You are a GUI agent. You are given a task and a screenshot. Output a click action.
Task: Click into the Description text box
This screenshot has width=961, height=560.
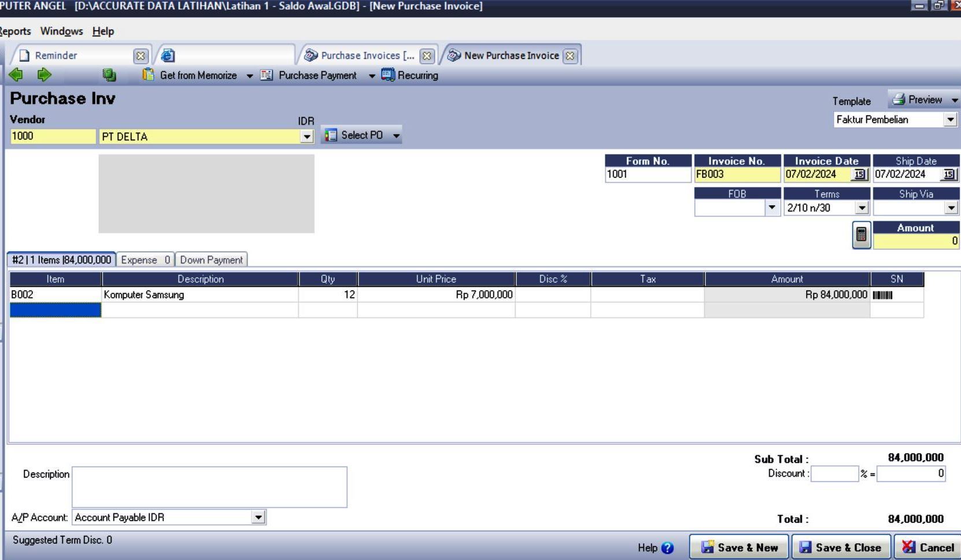209,487
